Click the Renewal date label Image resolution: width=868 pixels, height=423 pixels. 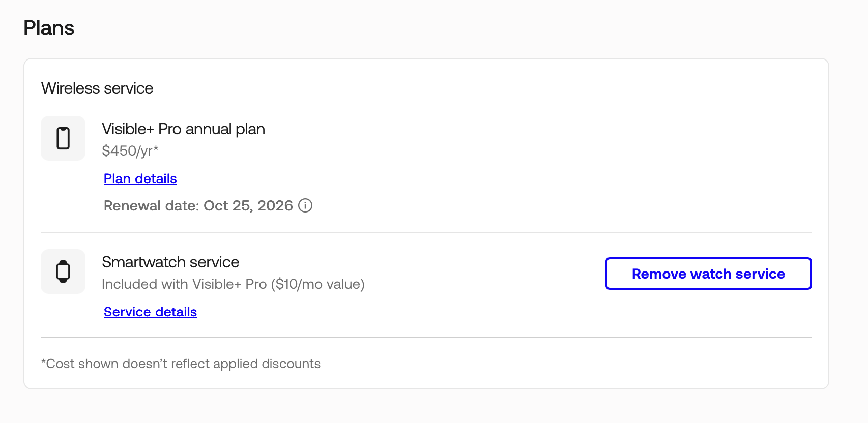click(152, 205)
